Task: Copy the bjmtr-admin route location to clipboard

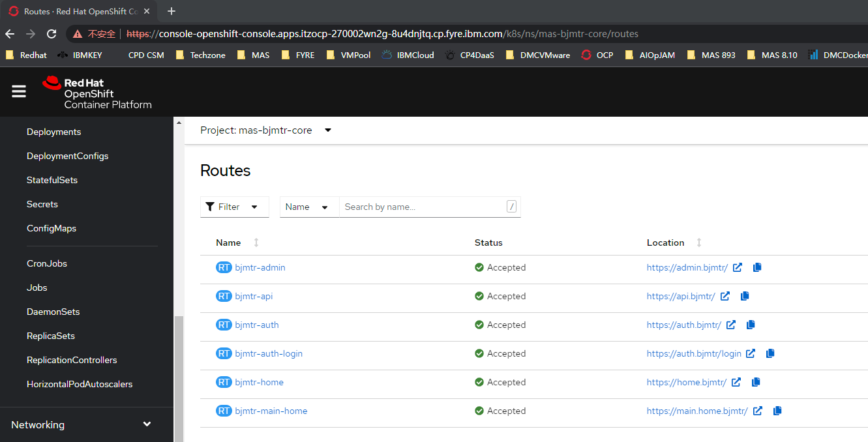Action: [x=756, y=267]
